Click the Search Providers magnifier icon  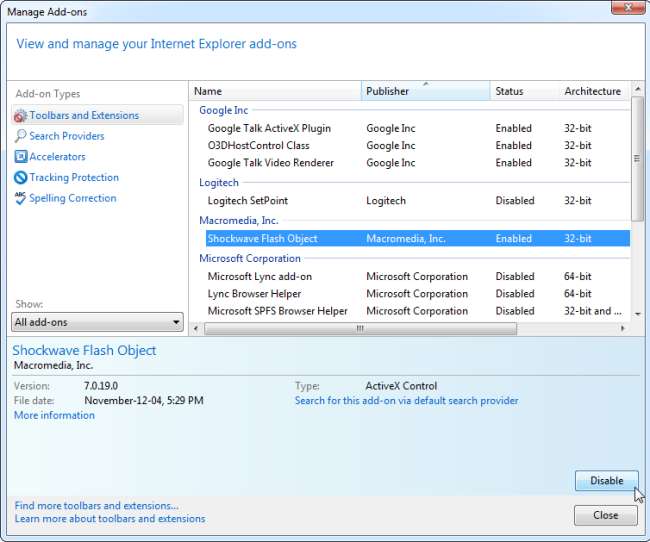click(20, 136)
